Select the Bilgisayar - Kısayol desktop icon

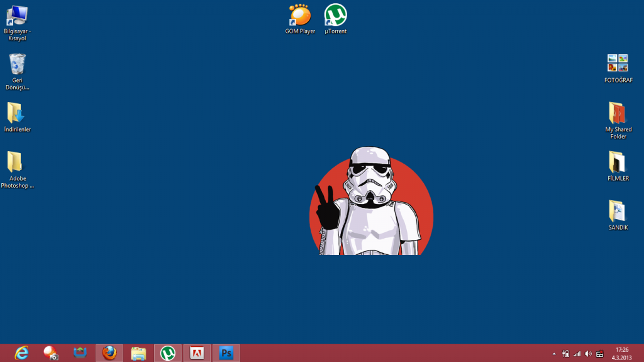pos(17,23)
